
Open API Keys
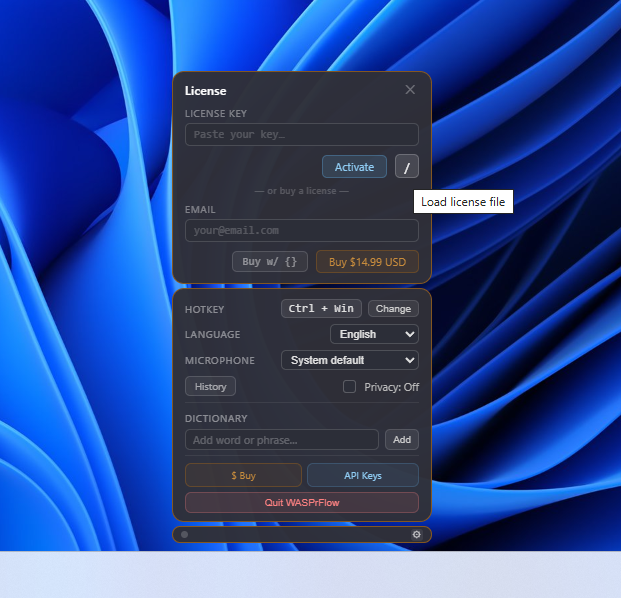[363, 475]
